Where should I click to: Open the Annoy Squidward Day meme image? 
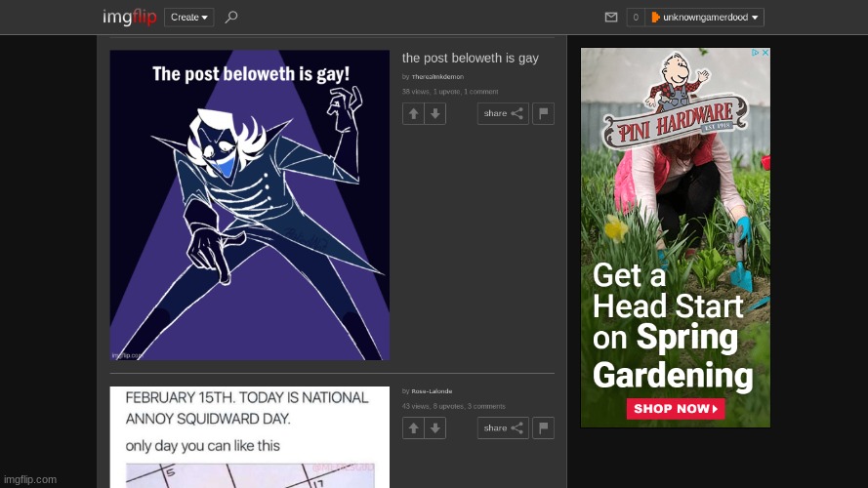pos(250,437)
